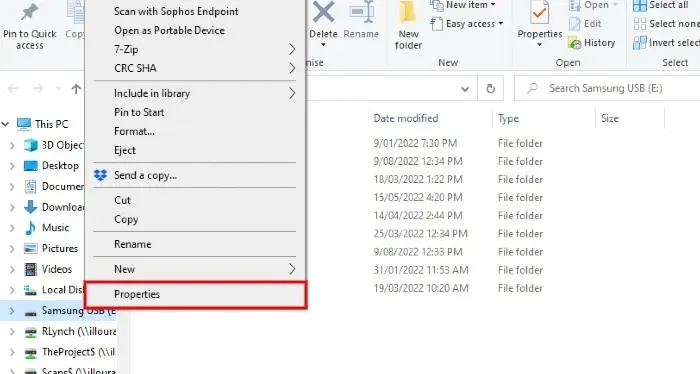Open the CRC SHA submenu

pyautogui.click(x=195, y=68)
